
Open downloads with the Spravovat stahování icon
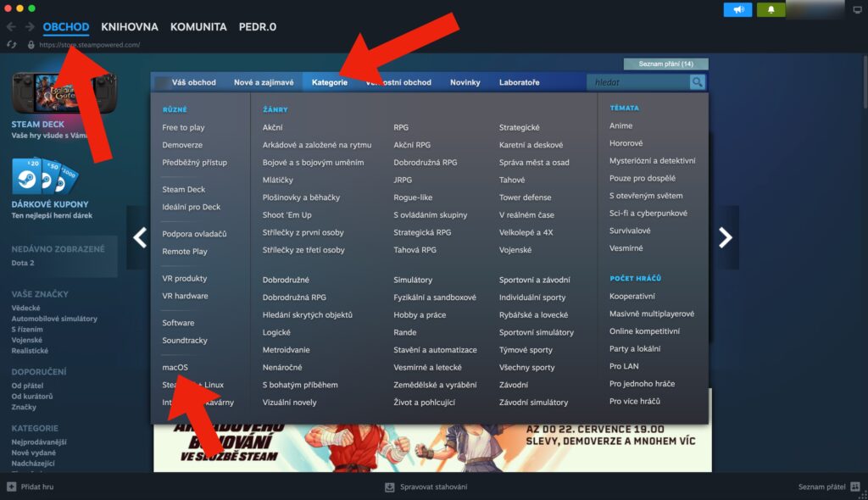(x=392, y=487)
